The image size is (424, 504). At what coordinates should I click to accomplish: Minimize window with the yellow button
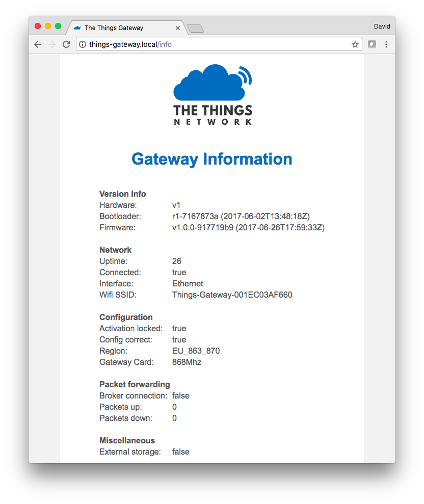(x=48, y=26)
